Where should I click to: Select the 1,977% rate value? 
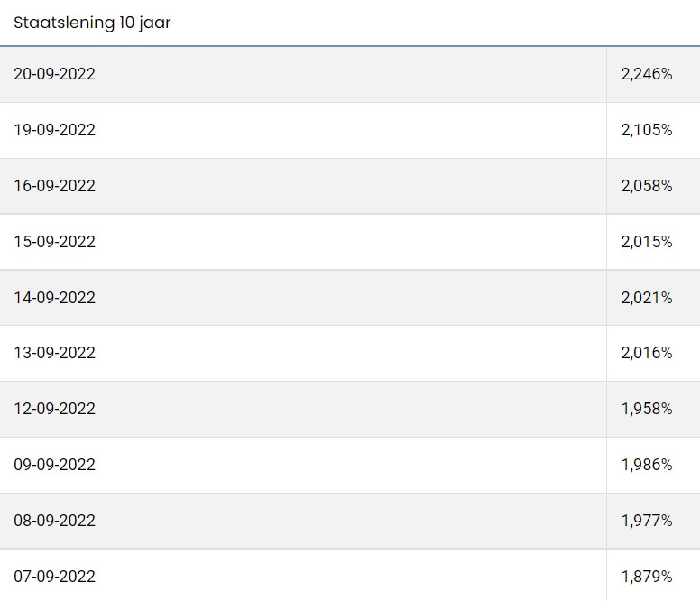(x=647, y=521)
